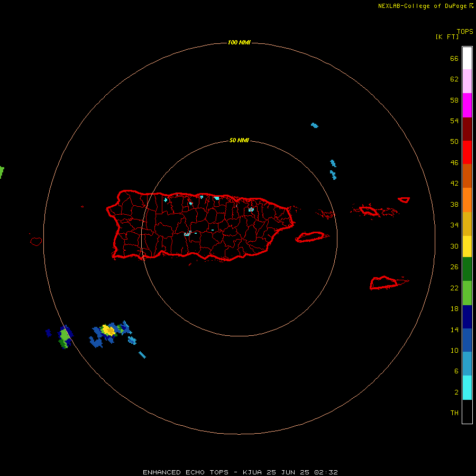Select the bright red legend swatch
This screenshot has height=476, width=476.
click(x=467, y=152)
